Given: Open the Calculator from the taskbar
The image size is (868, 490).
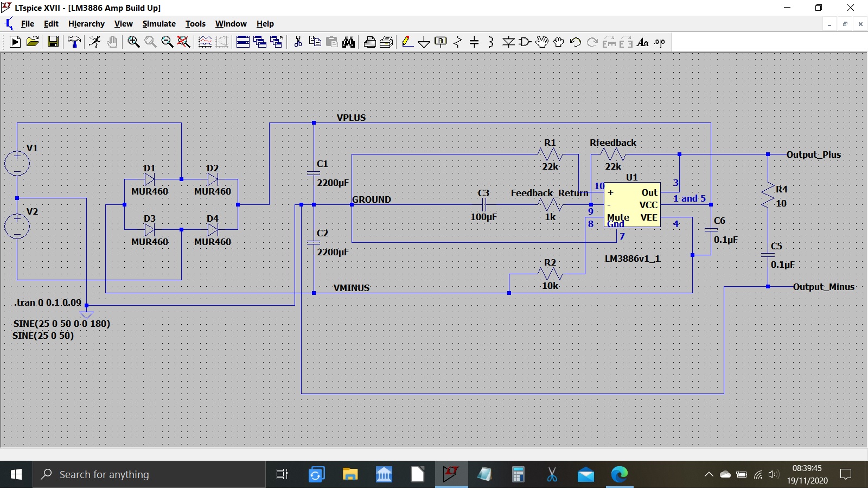Looking at the screenshot, I should click(518, 475).
